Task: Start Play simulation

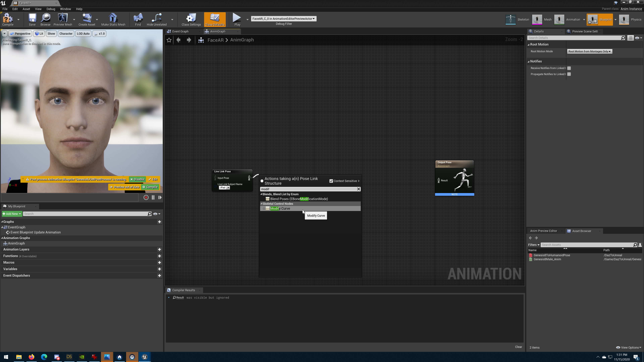Action: (x=237, y=19)
